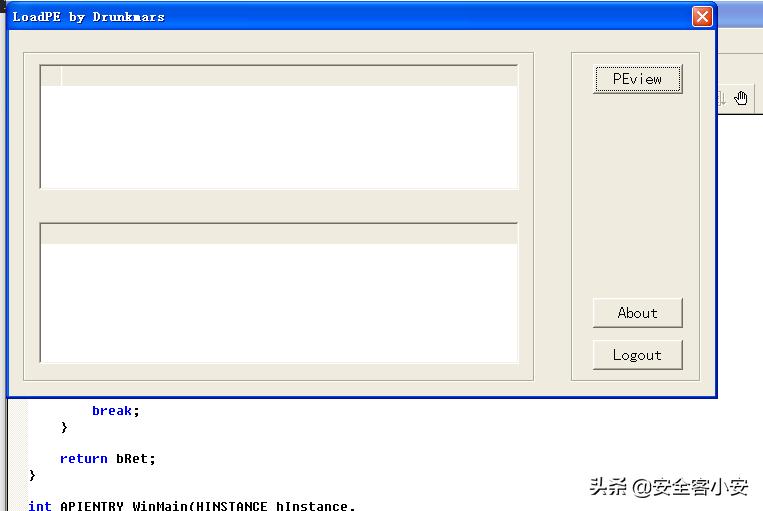Select the hand tool icon in the background window
Image resolution: width=763 pixels, height=511 pixels.
[741, 98]
